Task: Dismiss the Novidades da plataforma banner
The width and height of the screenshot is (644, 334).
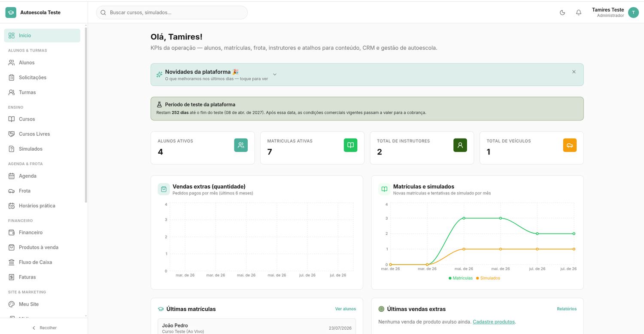Action: tap(574, 72)
